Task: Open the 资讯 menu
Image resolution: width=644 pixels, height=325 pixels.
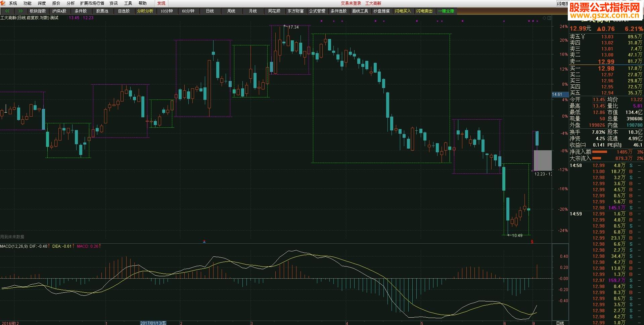Action: 114,3
